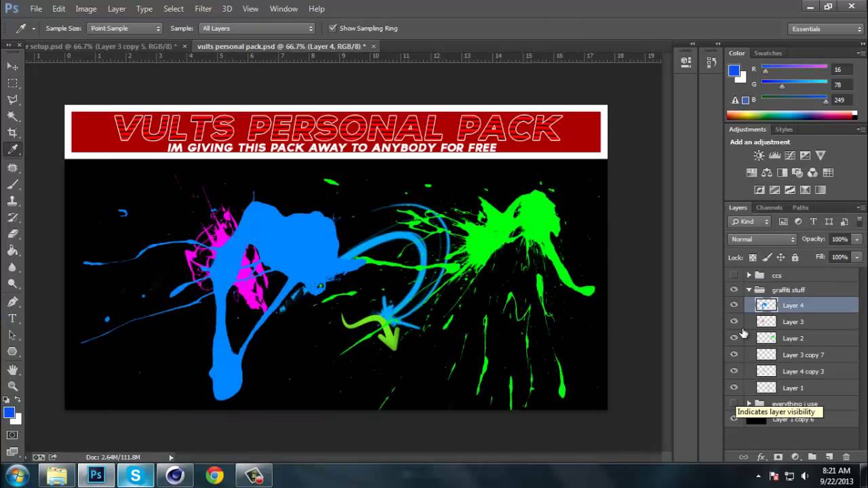
Task: Toggle Show Sampling Ring checkbox
Action: tap(332, 28)
